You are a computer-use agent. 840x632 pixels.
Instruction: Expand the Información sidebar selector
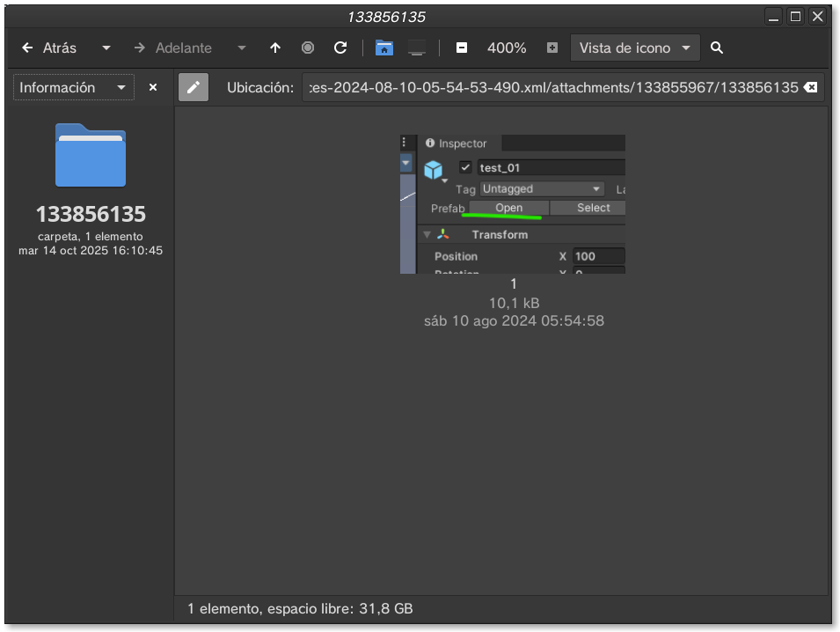[x=74, y=88]
